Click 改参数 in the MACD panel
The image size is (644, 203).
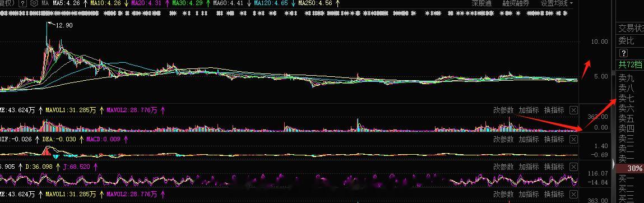pyautogui.click(x=503, y=139)
